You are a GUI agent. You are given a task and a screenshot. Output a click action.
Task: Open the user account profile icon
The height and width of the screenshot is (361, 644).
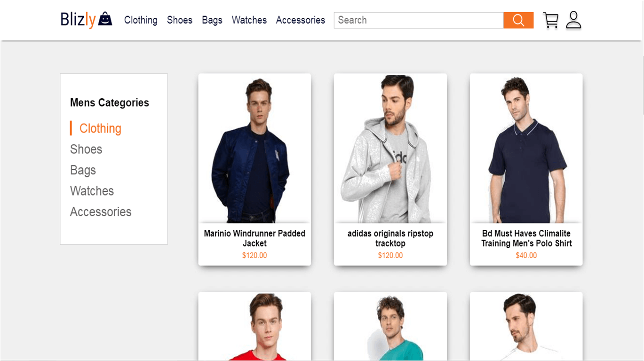point(573,20)
